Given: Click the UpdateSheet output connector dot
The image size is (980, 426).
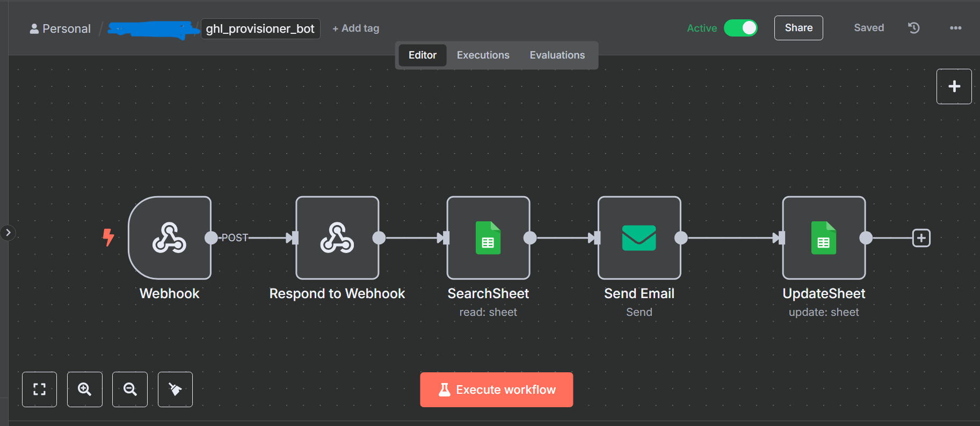Looking at the screenshot, I should 866,238.
